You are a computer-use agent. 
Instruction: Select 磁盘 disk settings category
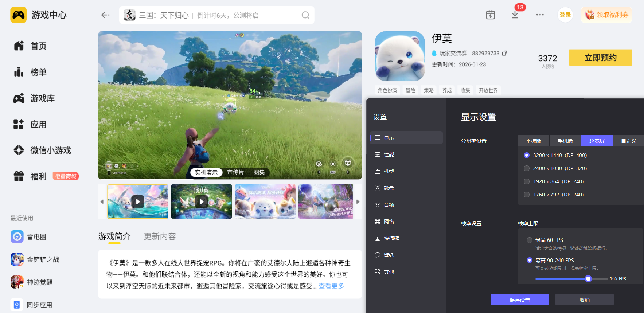tap(406, 188)
